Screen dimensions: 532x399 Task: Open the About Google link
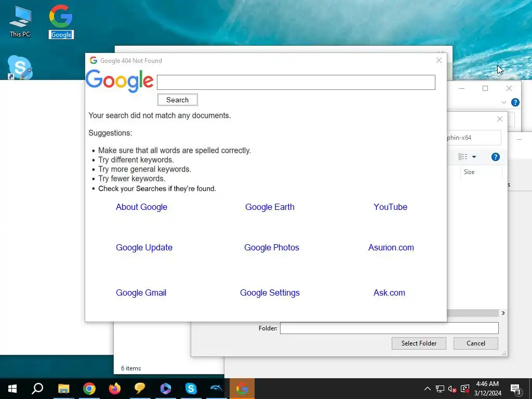point(141,207)
